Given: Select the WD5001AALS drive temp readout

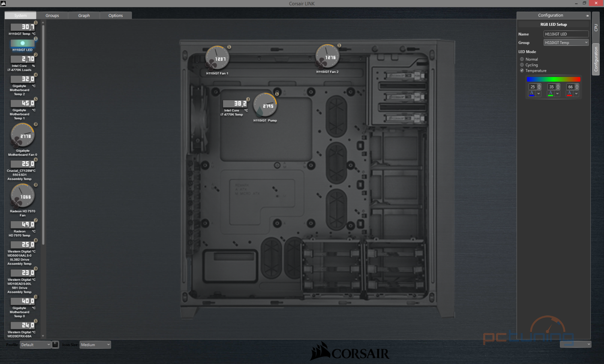Looking at the screenshot, I should coord(23,244).
